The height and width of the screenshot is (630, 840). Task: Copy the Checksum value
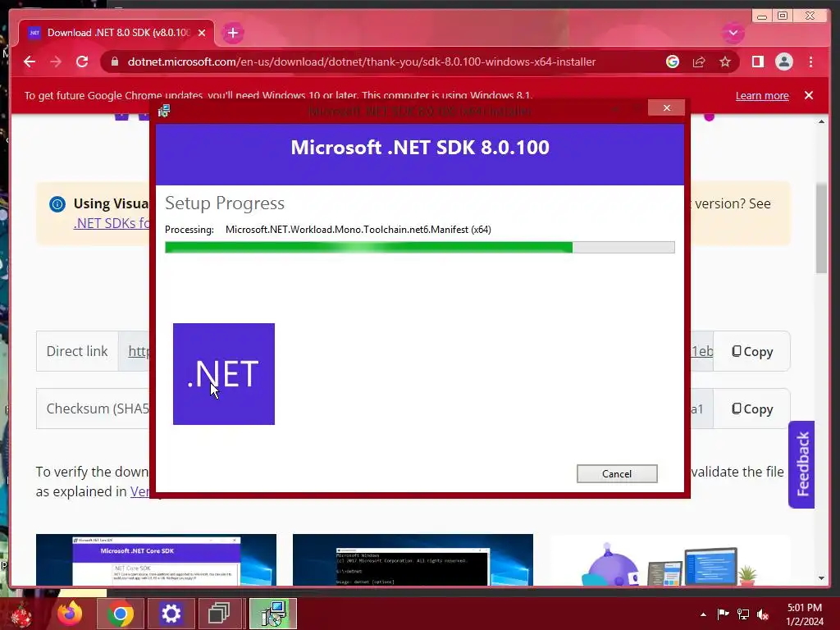pyautogui.click(x=751, y=409)
